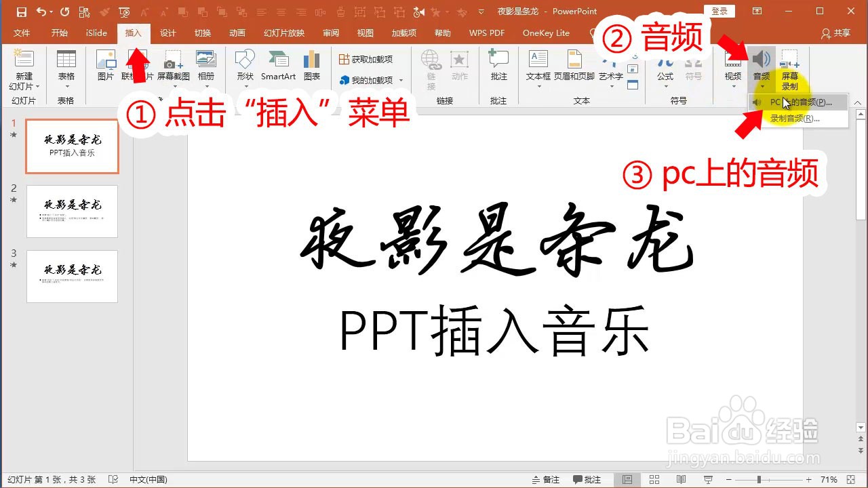Insert a Picture (图片)
The width and height of the screenshot is (868, 488).
[106, 66]
